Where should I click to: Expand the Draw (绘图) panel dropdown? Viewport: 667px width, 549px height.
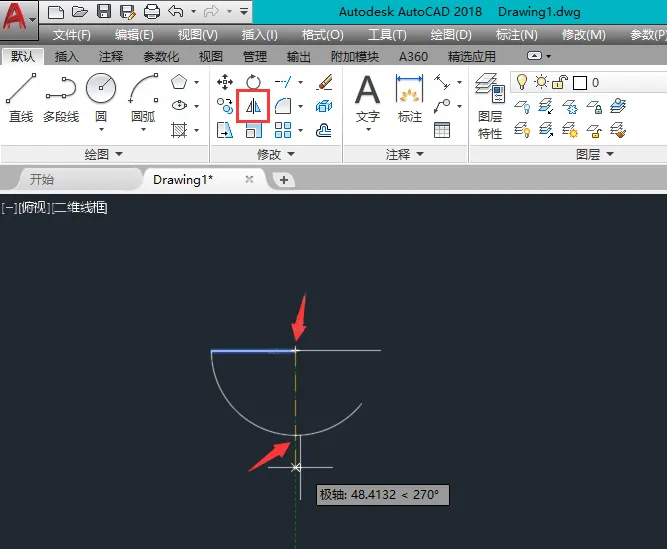coord(104,154)
